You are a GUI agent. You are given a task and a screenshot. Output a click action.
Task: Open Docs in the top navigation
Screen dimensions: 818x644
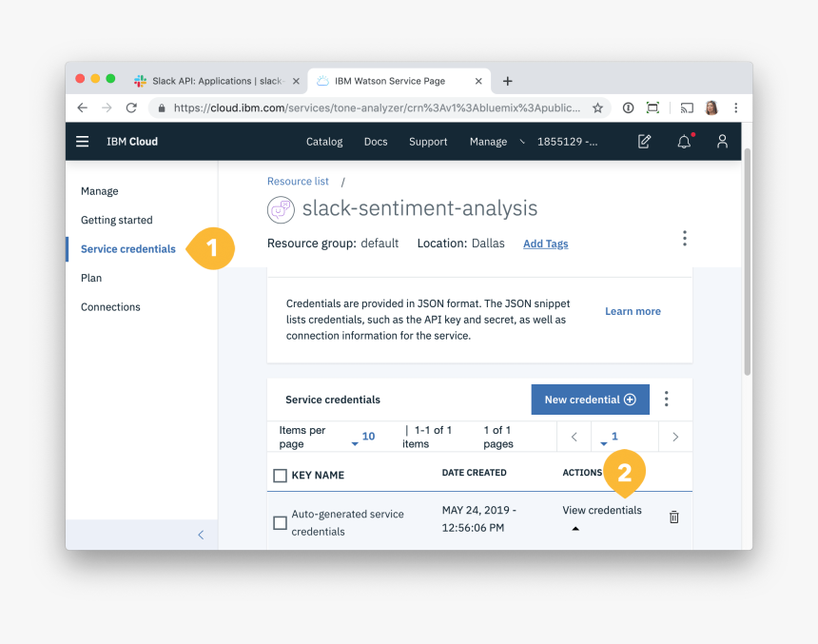pos(376,142)
